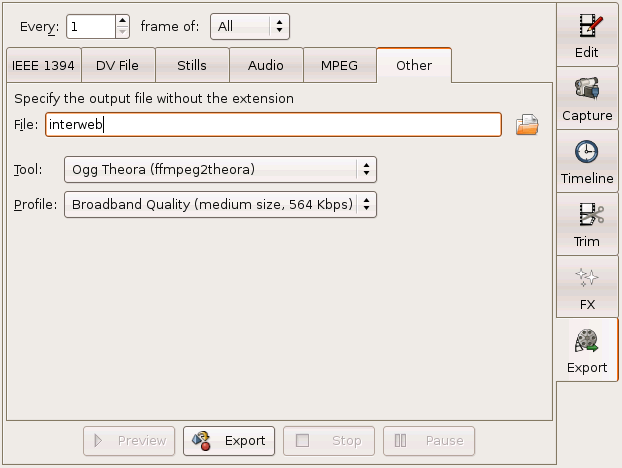The width and height of the screenshot is (622, 468).
Task: Select the Trim scissors panel
Action: [587, 225]
